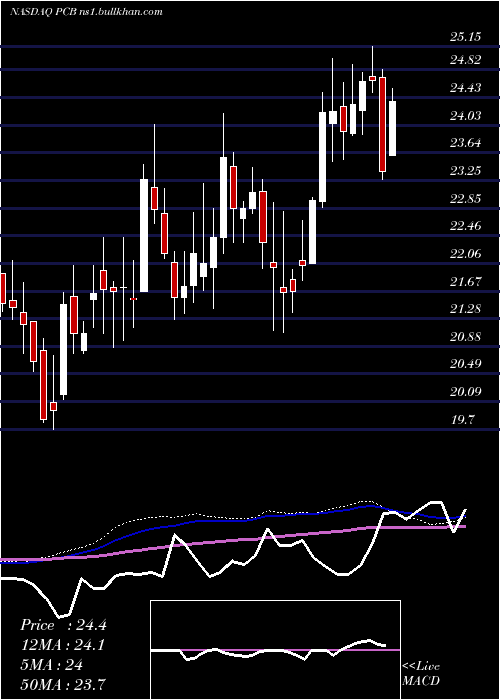Select the 19.7 price axis label
This screenshot has height=700, width=500.
coord(463,420)
